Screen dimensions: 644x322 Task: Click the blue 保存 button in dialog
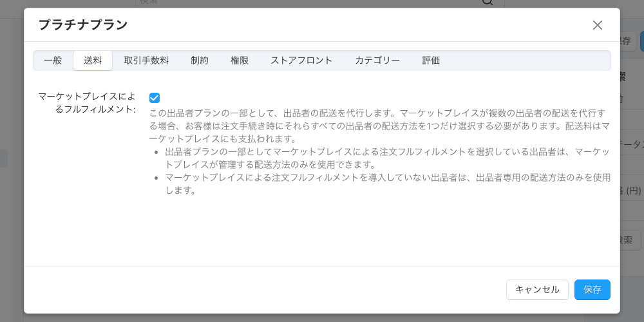coord(592,290)
